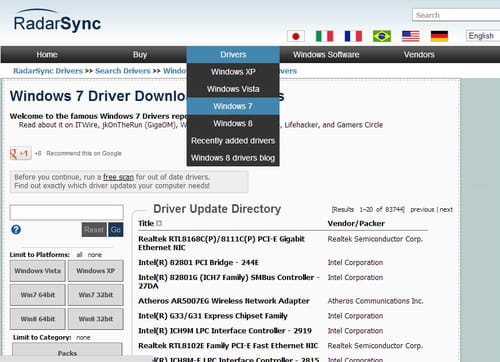
Task: Toggle the Win7 64bit platform filter
Action: [38, 295]
